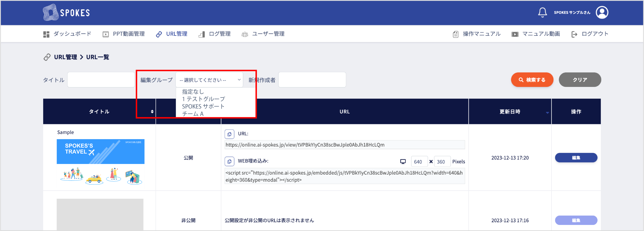Copy the Sample URL with copy icon

point(229,134)
